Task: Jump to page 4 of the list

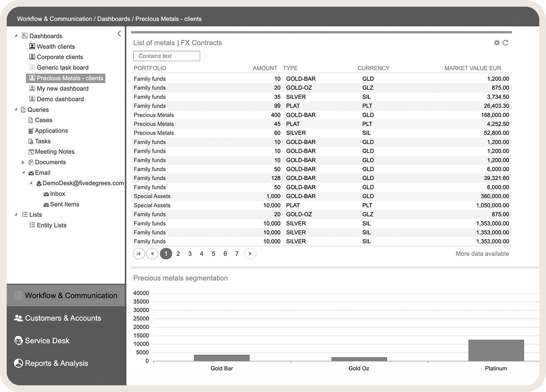Action: (x=201, y=253)
